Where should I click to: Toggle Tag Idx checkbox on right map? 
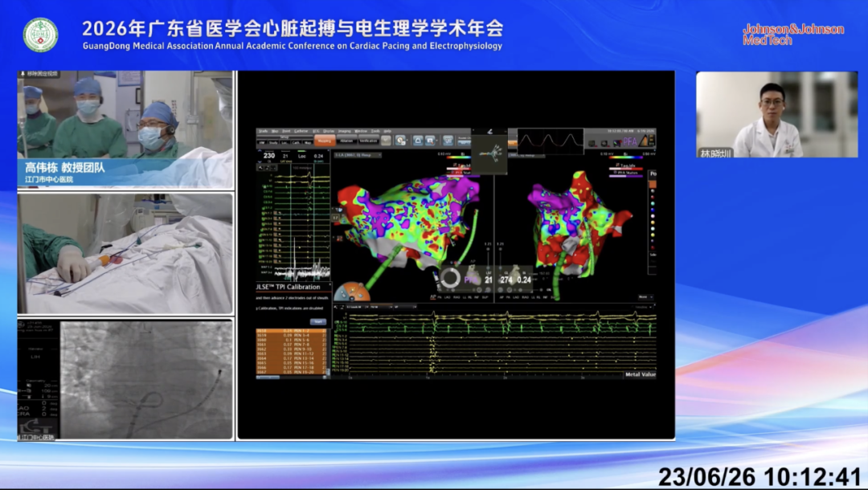click(x=618, y=165)
